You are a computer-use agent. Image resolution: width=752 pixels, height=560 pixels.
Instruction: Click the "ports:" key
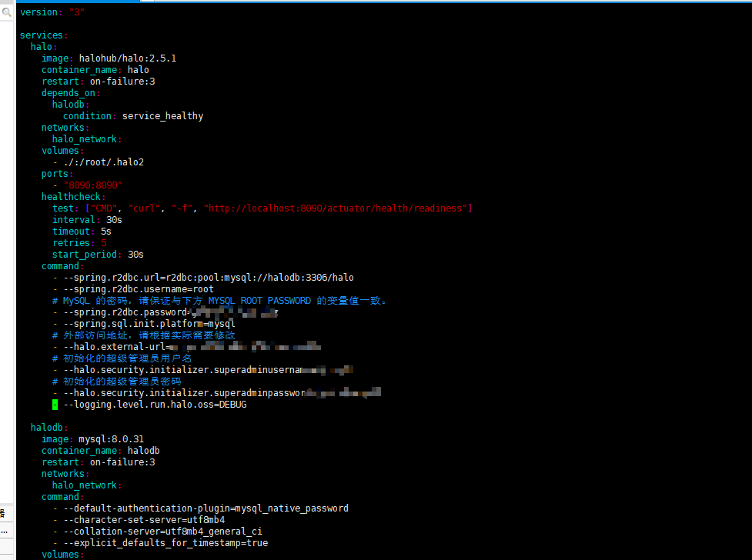pyautogui.click(x=57, y=174)
